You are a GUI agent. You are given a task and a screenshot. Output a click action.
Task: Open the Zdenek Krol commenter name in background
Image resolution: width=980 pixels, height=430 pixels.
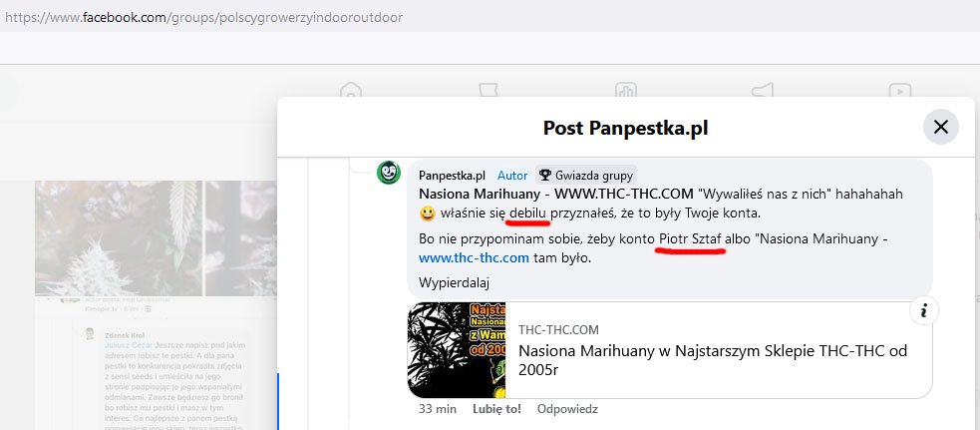(125, 335)
